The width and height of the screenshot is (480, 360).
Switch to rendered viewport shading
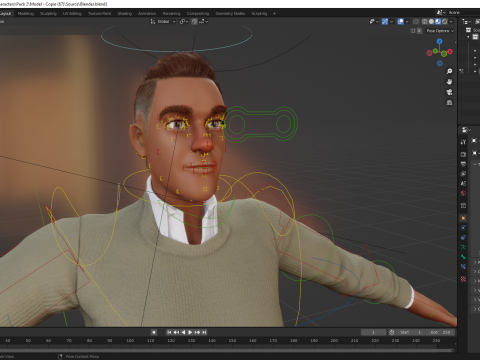click(x=445, y=22)
